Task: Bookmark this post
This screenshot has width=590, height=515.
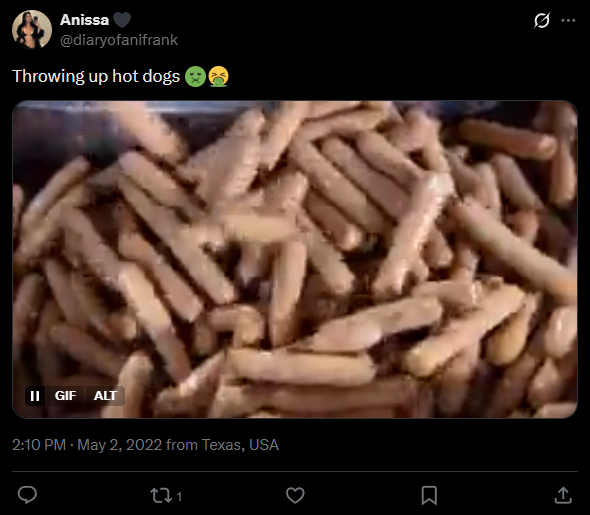Action: point(429,495)
